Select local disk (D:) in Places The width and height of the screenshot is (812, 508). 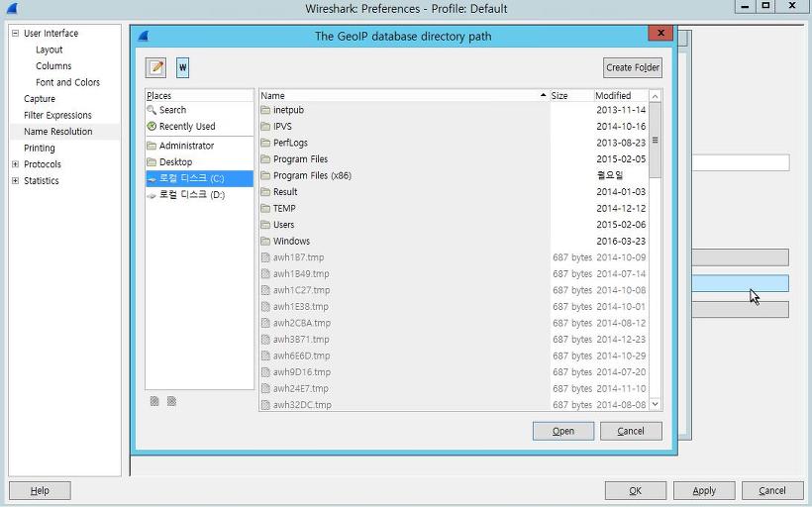coord(199,195)
